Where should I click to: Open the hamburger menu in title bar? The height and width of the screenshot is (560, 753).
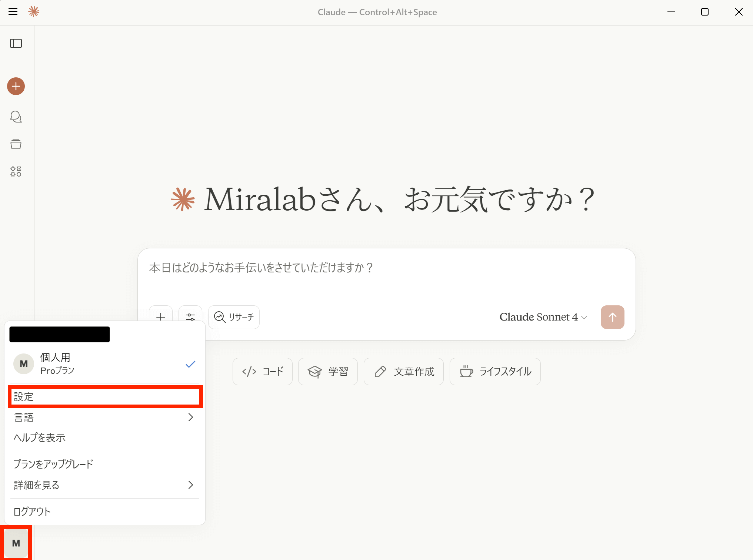click(13, 12)
